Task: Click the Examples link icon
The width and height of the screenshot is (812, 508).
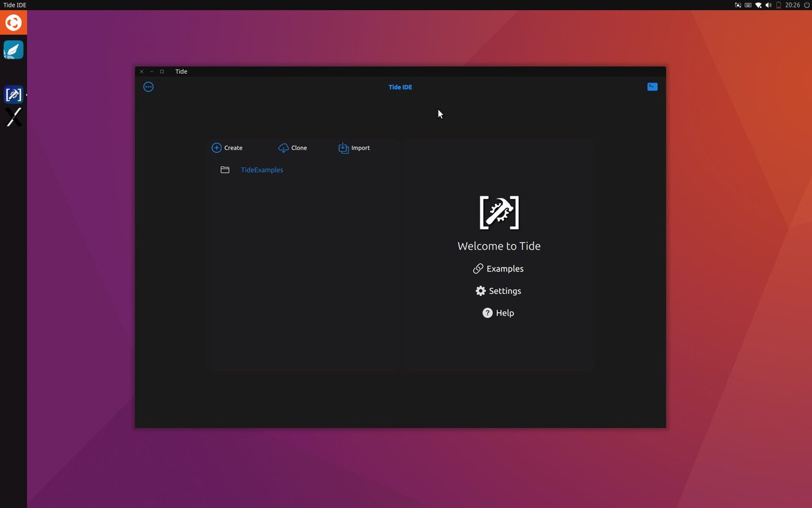Action: click(x=478, y=269)
